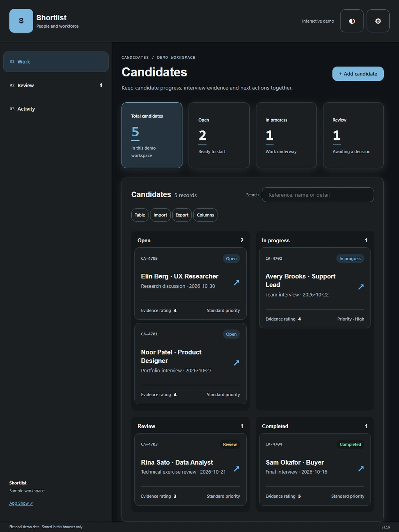Click the Open badge on CA-4705
The height and width of the screenshot is (532, 399).
coord(231,259)
